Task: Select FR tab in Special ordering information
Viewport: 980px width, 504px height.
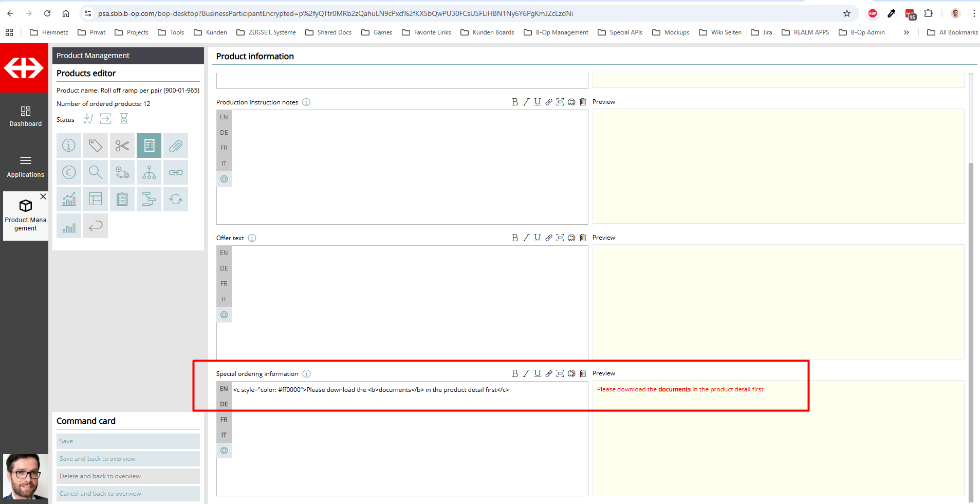Action: coord(224,420)
